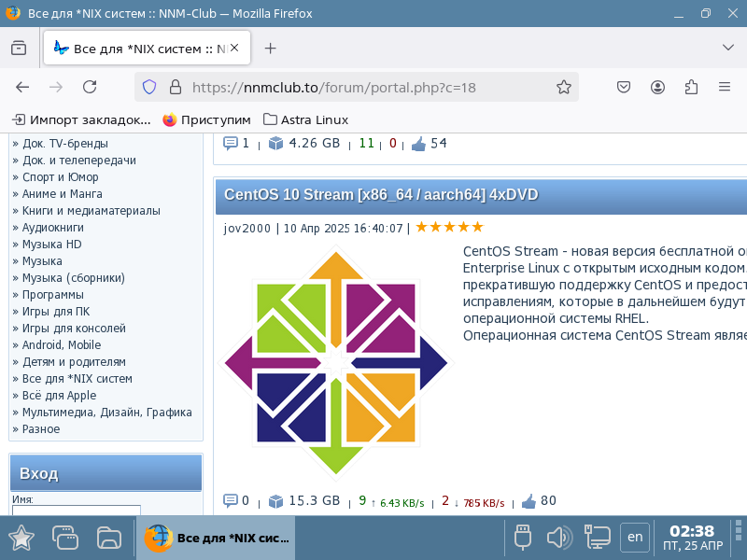Open the Firefox account icon
The width and height of the screenshot is (747, 560).
657,87
